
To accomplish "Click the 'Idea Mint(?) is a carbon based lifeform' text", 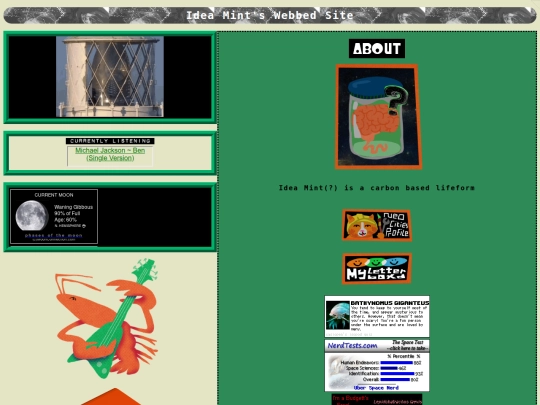I will [x=376, y=188].
